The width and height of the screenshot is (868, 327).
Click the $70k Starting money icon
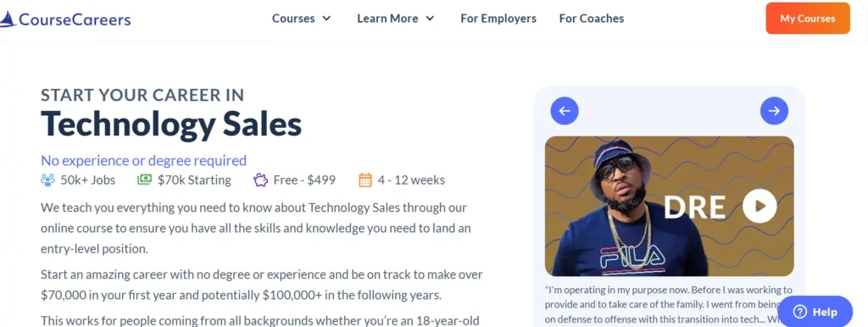144,180
